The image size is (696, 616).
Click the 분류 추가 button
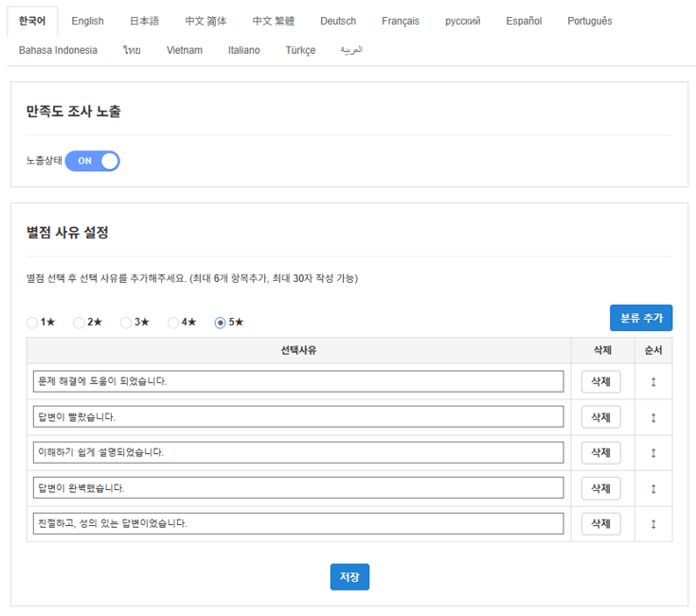[x=641, y=318]
